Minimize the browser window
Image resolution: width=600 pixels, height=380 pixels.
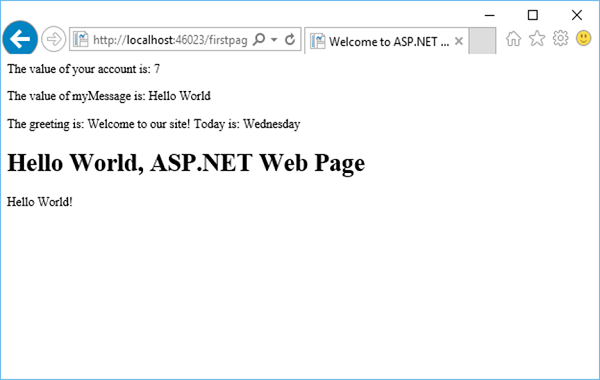pyautogui.click(x=489, y=15)
